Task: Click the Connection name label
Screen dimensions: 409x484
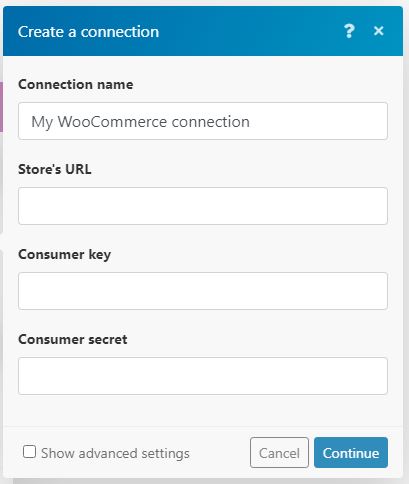Action: 76,84
